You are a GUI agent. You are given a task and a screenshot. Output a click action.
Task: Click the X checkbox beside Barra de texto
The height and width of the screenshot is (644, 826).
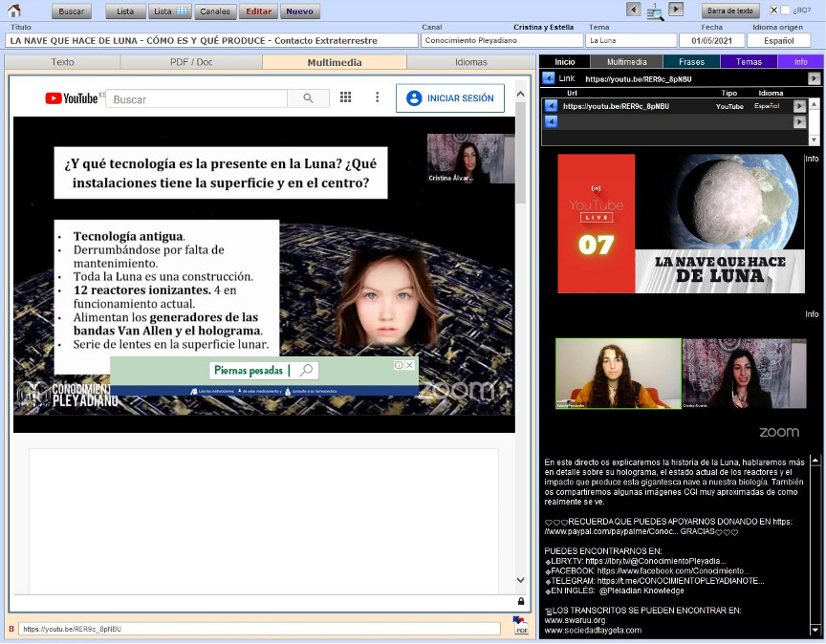click(x=773, y=11)
